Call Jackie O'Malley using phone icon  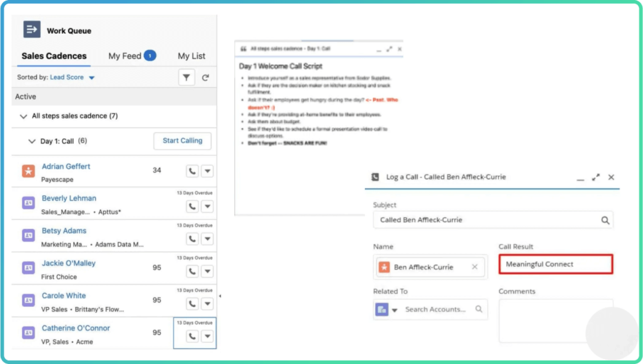(x=192, y=271)
